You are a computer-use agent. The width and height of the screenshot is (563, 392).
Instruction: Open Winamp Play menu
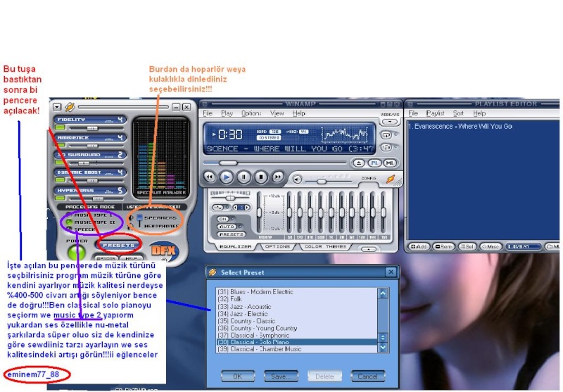pos(227,113)
